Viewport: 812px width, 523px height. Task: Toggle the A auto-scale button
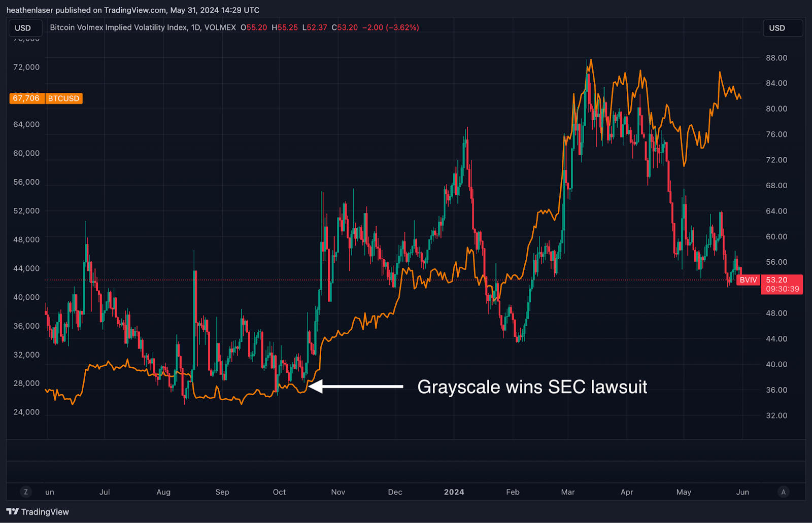coord(784,492)
